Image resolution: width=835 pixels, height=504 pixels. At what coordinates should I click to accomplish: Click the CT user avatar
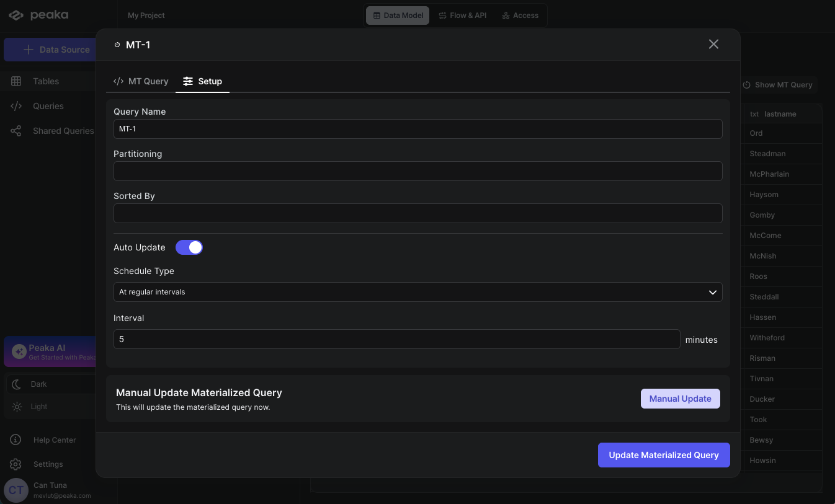click(16, 490)
